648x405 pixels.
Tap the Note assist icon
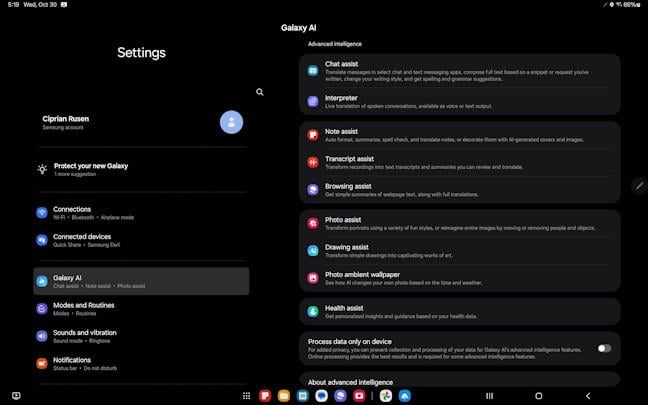(x=313, y=135)
